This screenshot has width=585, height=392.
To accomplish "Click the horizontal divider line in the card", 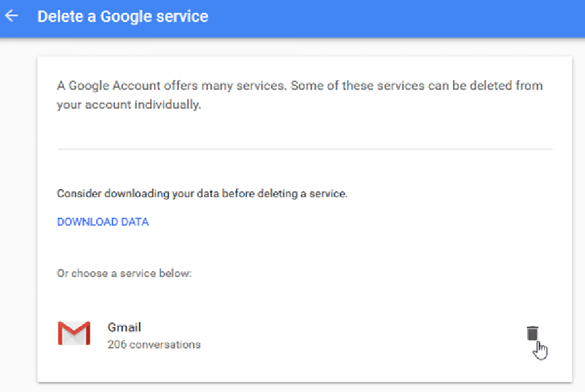I will 304,150.
